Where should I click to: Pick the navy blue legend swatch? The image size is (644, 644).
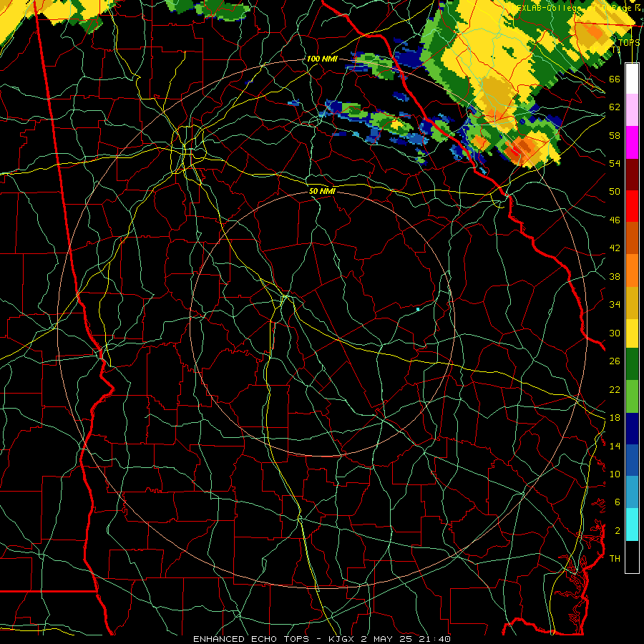coord(632,429)
